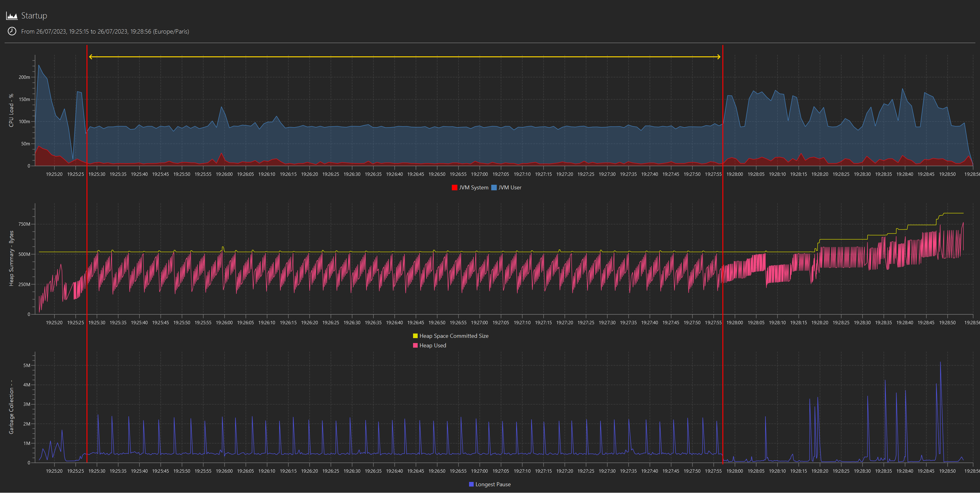This screenshot has height=493, width=980.
Task: Click the Startup page title
Action: point(34,16)
